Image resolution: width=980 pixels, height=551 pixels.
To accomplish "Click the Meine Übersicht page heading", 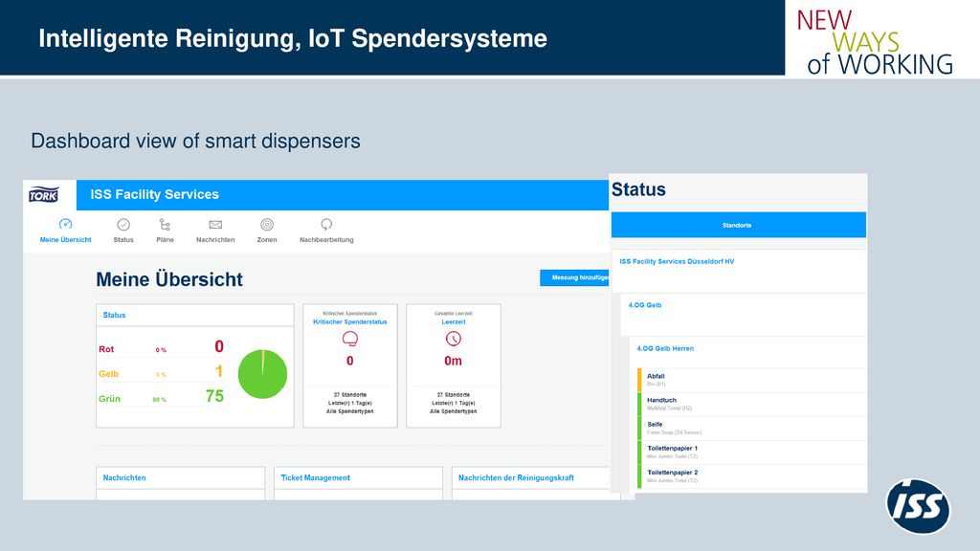I will tap(168, 279).
